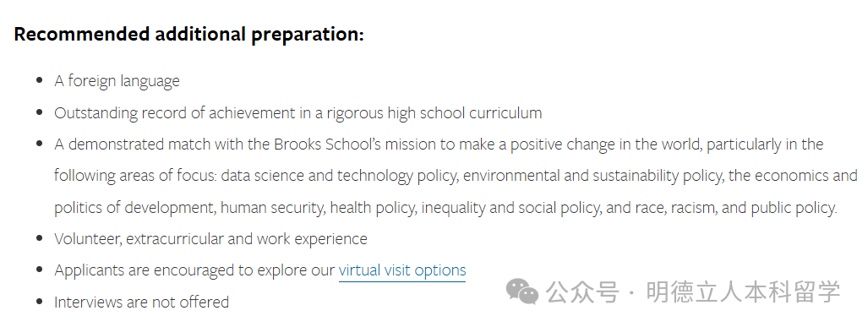Screen dimensions: 868x327
Task: Click the 'following areas of focus' text line
Action: pyautogui.click(x=456, y=176)
